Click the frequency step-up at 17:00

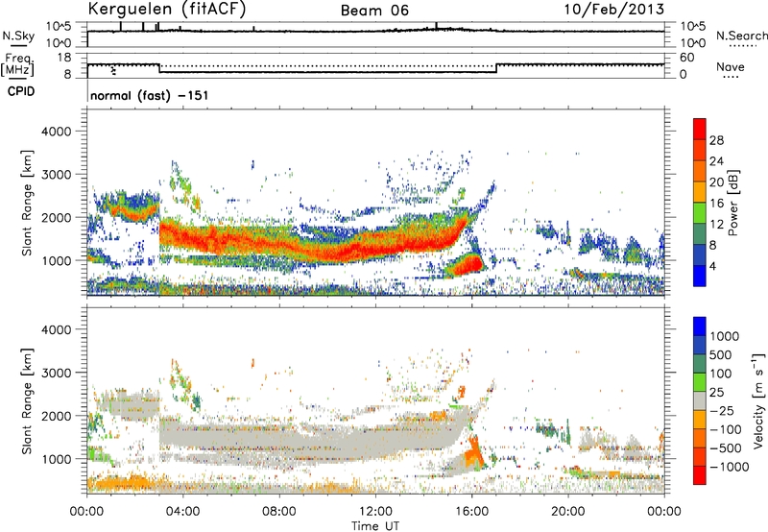[496, 68]
